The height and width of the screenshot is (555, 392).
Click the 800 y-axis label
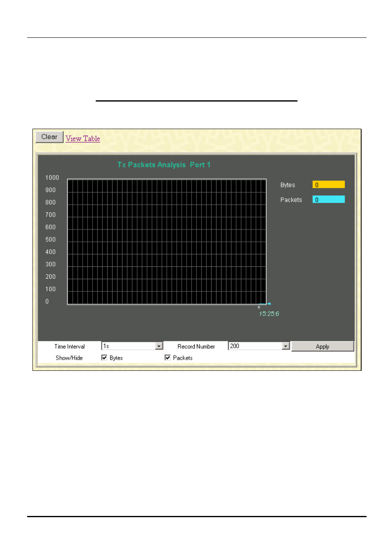(51, 202)
